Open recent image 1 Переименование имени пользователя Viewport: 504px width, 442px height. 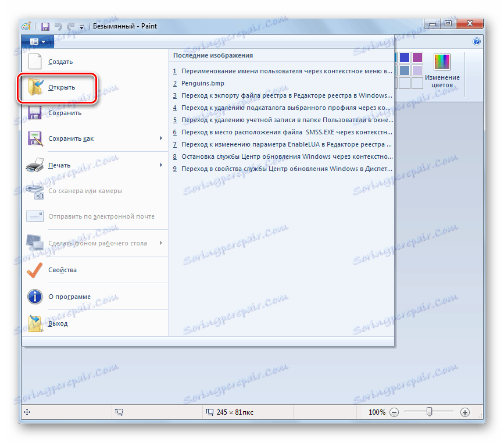point(282,71)
